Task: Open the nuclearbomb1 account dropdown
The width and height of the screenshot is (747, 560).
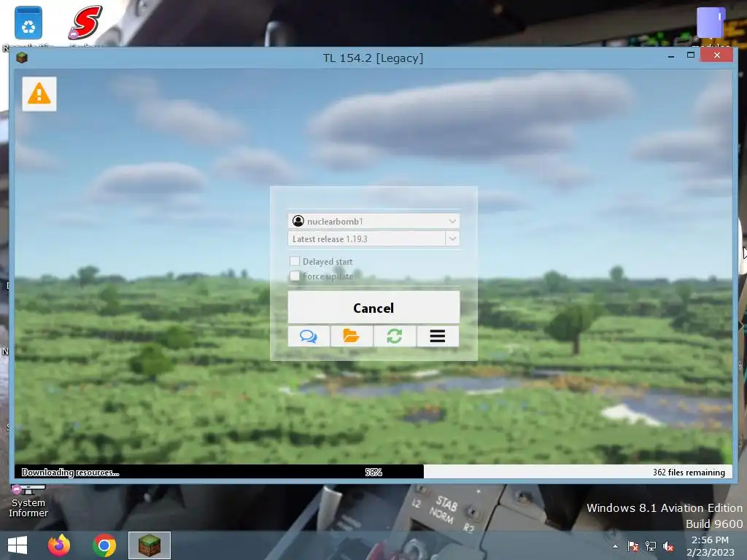Action: pyautogui.click(x=373, y=221)
